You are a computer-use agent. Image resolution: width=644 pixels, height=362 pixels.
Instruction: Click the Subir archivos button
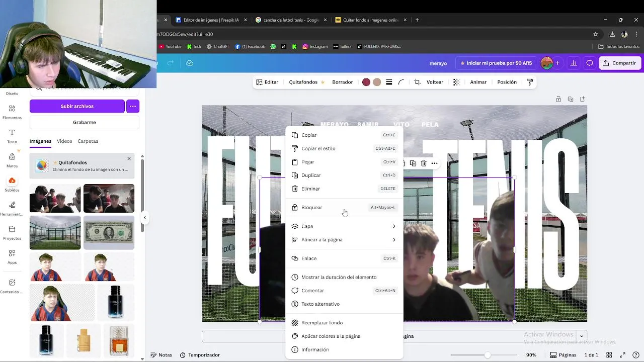tap(77, 106)
